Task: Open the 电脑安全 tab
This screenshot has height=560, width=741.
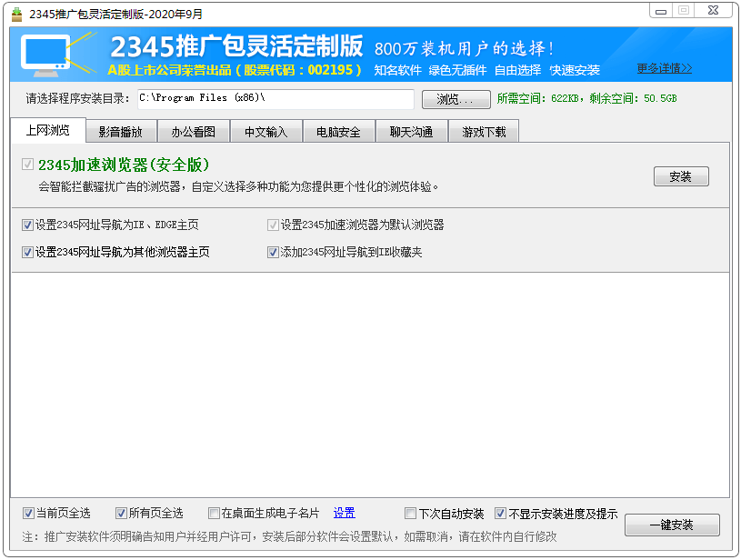Action: point(338,132)
